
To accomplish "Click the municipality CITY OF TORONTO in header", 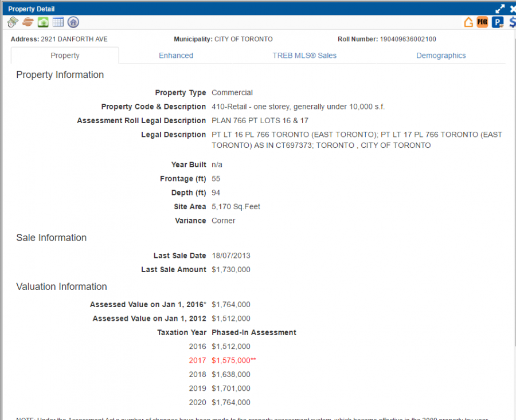I will click(x=244, y=39).
